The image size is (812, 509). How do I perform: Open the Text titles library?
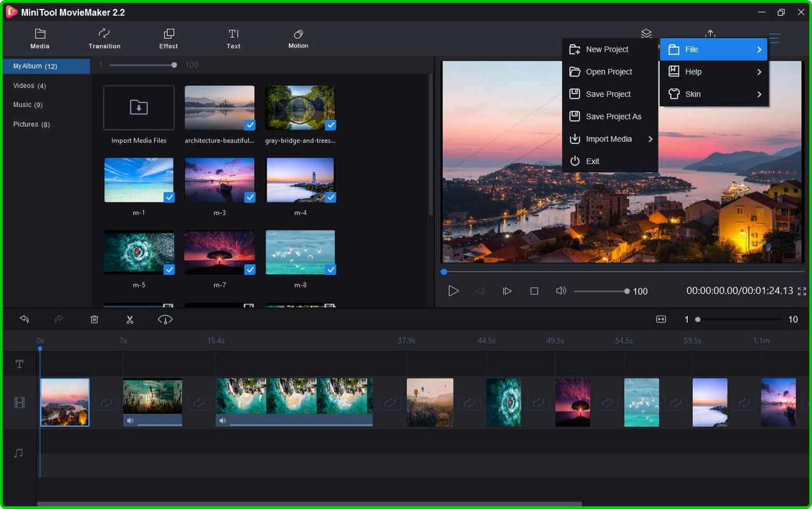tap(234, 38)
